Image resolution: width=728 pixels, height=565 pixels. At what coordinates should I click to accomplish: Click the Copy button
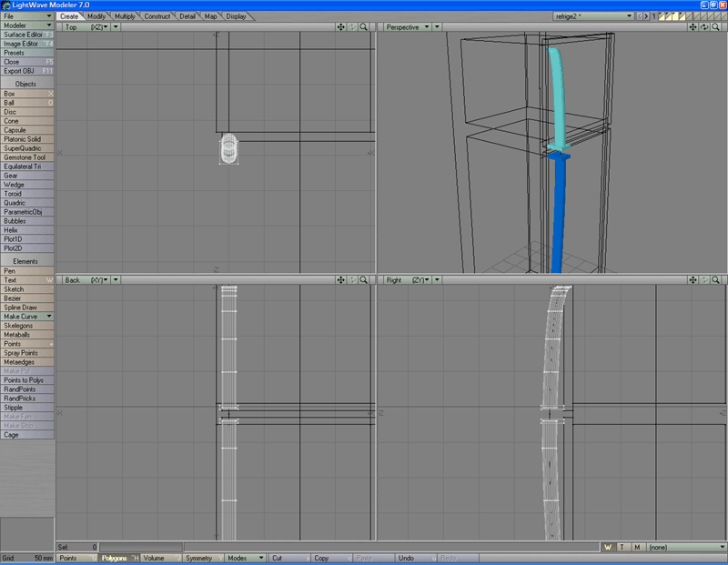point(332,558)
